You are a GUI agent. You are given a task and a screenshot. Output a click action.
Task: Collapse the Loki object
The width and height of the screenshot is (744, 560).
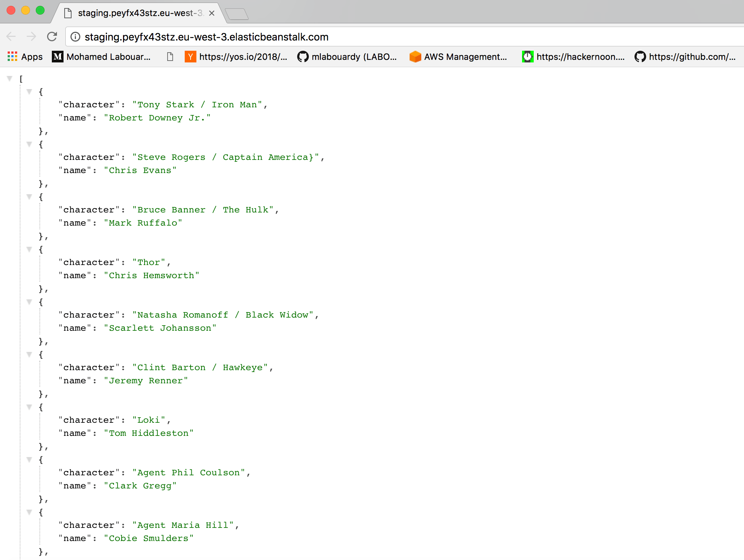[30, 407]
